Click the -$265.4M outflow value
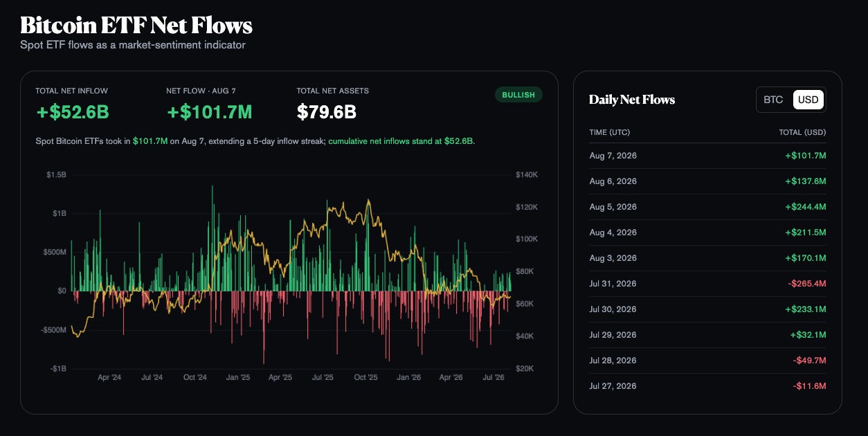 tap(806, 284)
